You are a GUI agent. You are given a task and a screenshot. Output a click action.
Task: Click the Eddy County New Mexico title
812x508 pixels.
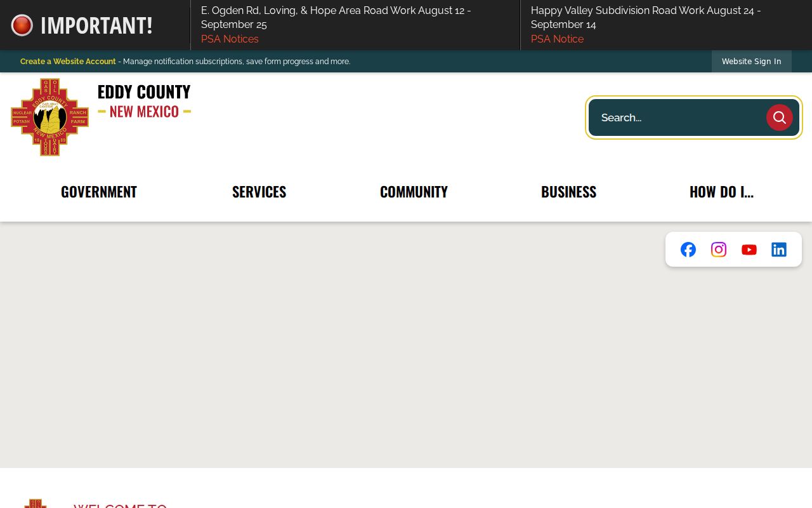click(x=144, y=102)
